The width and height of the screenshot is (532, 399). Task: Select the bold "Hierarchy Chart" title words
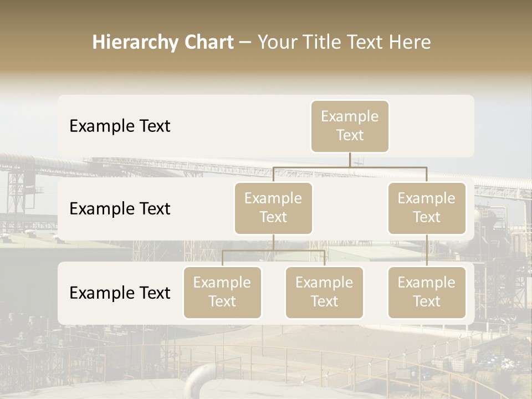pyautogui.click(x=162, y=42)
